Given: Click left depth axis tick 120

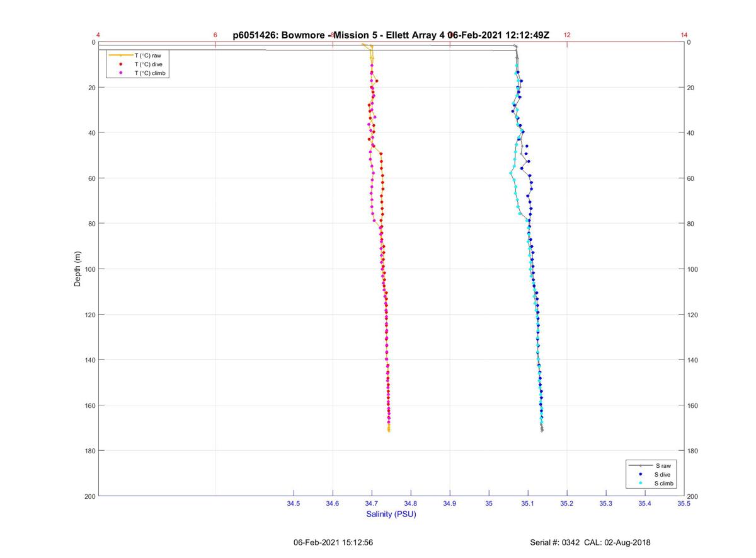Looking at the screenshot, I should point(89,315).
